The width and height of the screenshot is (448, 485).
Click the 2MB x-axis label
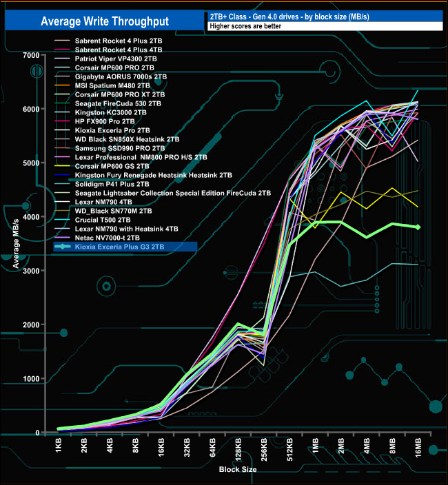[x=341, y=446]
